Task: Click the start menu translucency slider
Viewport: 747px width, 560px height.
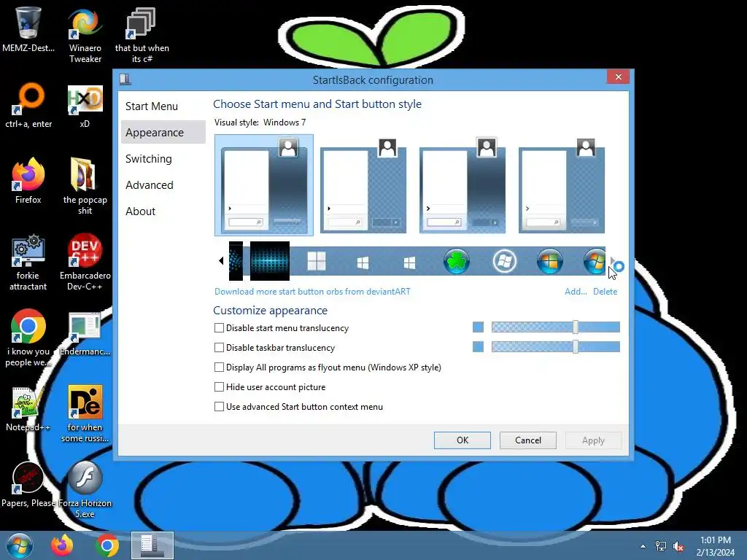Action: click(x=555, y=327)
